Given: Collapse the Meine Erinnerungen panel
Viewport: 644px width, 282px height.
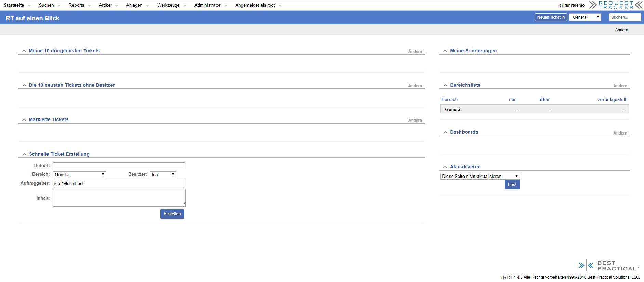Looking at the screenshot, I should pyautogui.click(x=445, y=51).
